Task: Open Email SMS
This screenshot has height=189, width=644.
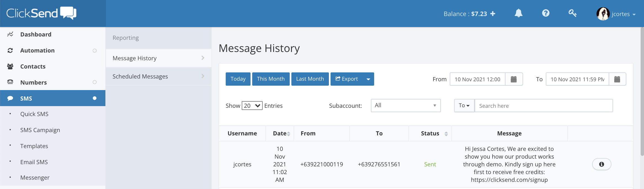Action: coord(34,162)
